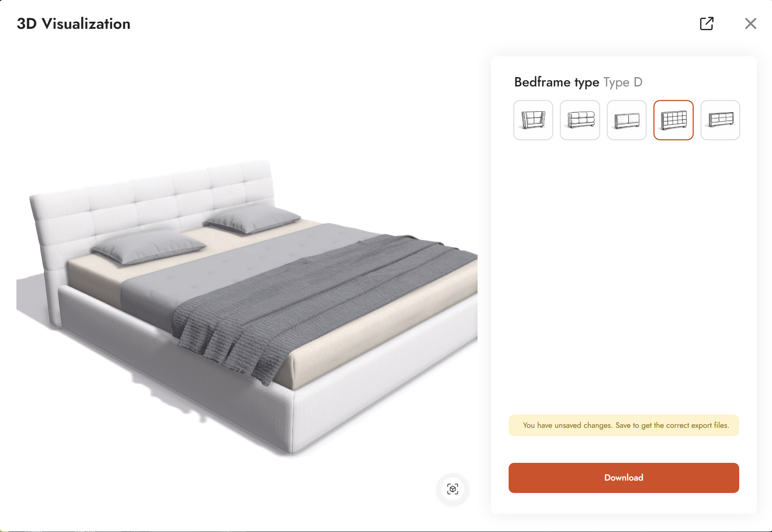772x532 pixels.
Task: Click the Type D label text
Action: [623, 82]
